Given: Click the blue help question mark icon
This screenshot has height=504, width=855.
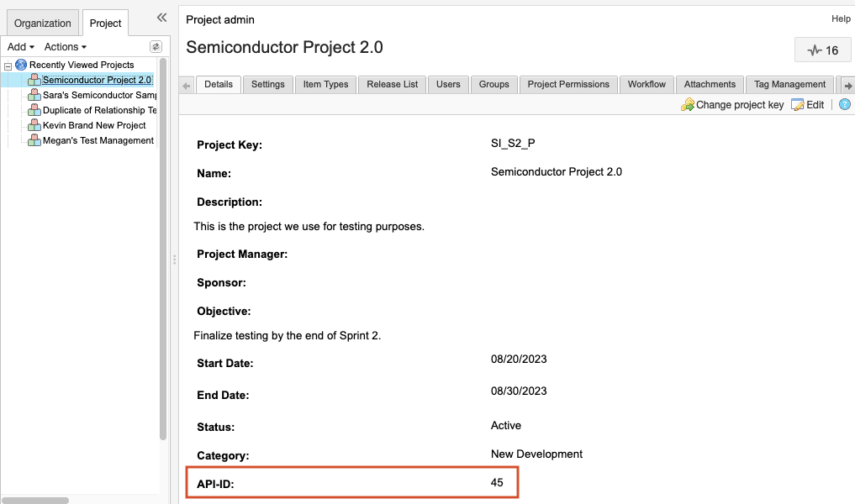Looking at the screenshot, I should (845, 105).
